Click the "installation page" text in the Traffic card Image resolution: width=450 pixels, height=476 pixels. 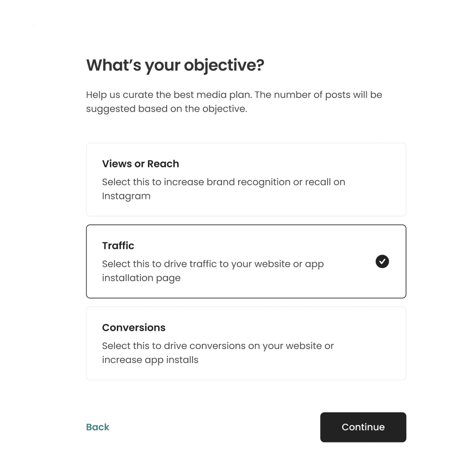(x=141, y=278)
